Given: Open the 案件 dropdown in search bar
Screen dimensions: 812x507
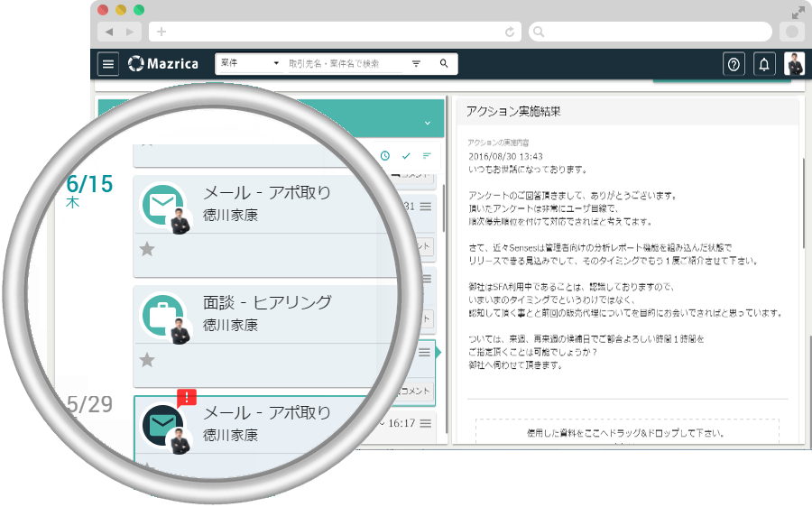Looking at the screenshot, I should pyautogui.click(x=250, y=64).
